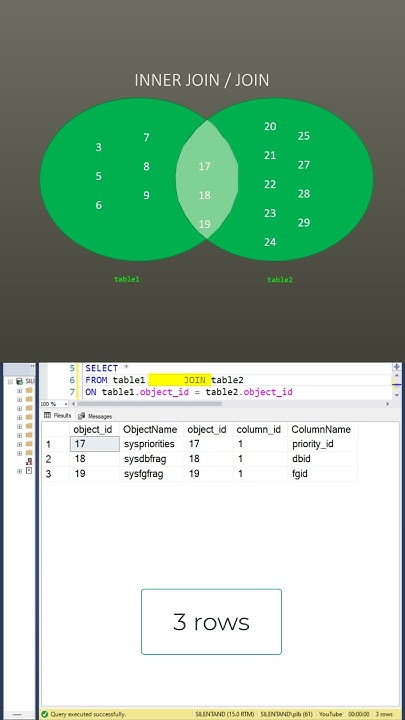Screen dimensions: 405x720
Task: Click the dbid cell
Action: 322,459
